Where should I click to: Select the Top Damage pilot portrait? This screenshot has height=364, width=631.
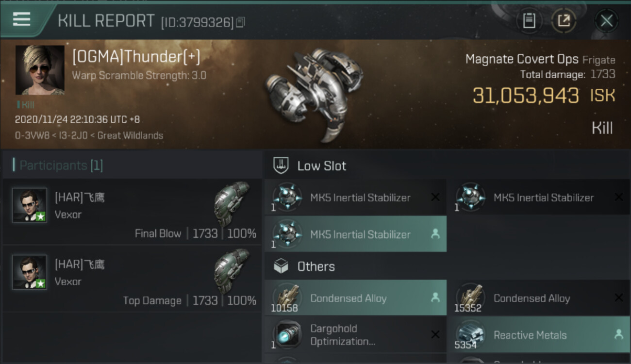[30, 272]
